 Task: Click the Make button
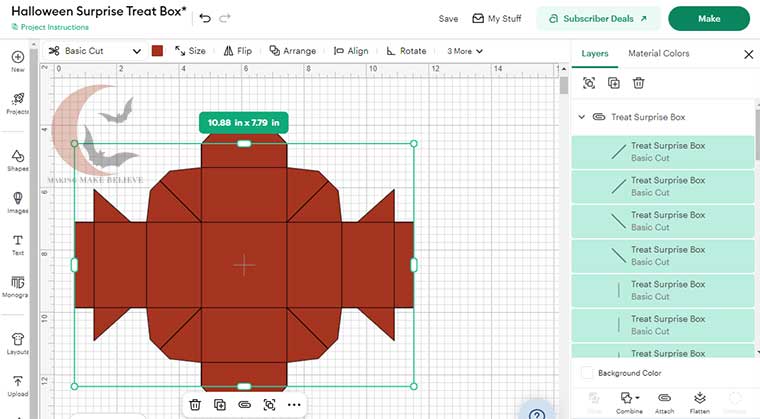point(709,18)
